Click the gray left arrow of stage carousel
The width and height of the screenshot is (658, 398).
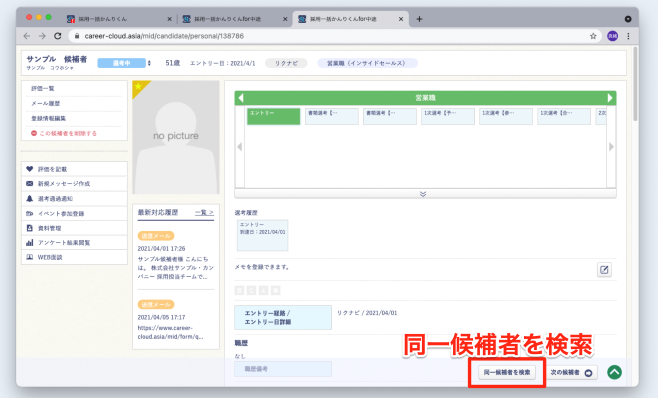(x=240, y=147)
